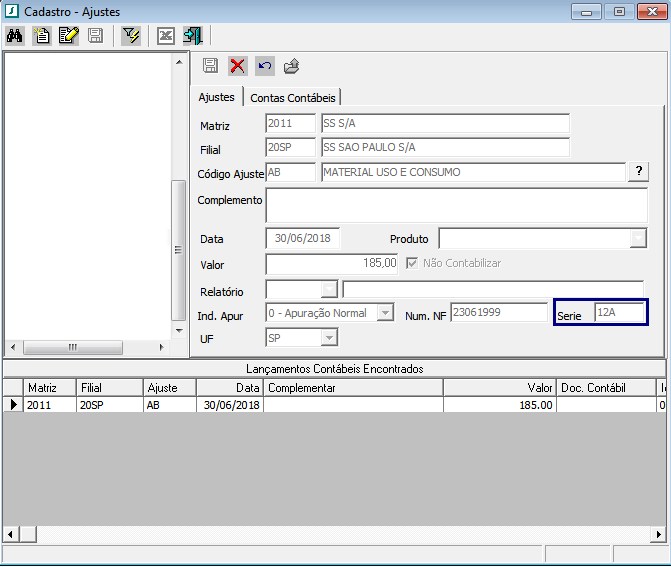The height and width of the screenshot is (567, 671).
Task: Click the exit door icon
Action: 193,36
